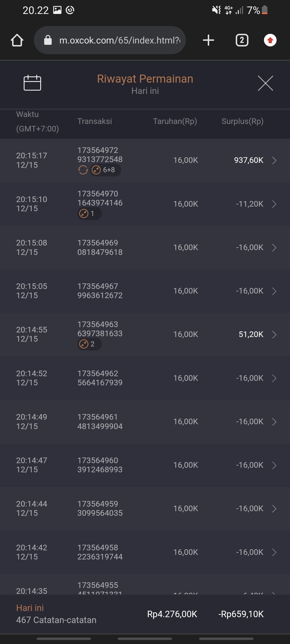Open the calendar date picker icon

[x=32, y=83]
